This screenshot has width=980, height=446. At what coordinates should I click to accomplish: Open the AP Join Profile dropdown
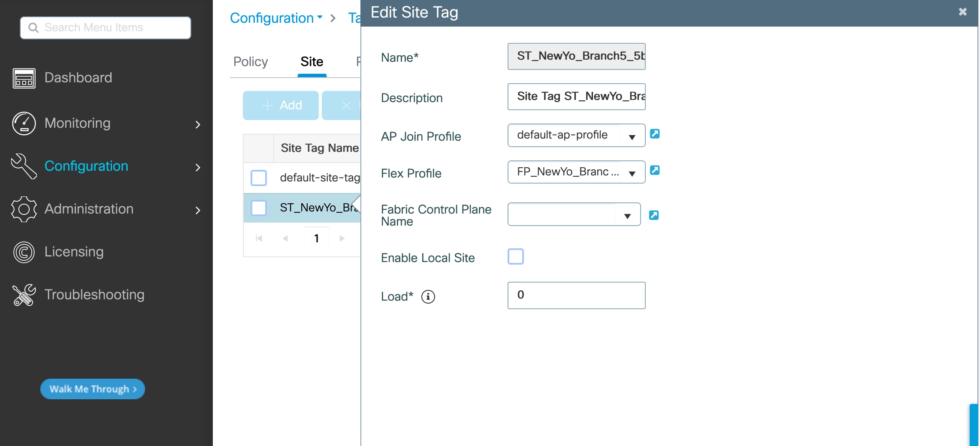(632, 136)
